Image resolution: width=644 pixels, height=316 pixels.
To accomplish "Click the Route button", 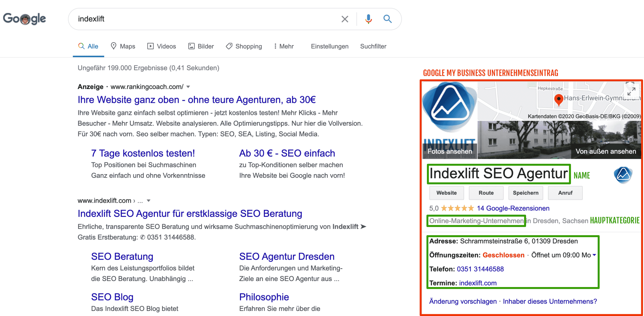I will [x=486, y=193].
